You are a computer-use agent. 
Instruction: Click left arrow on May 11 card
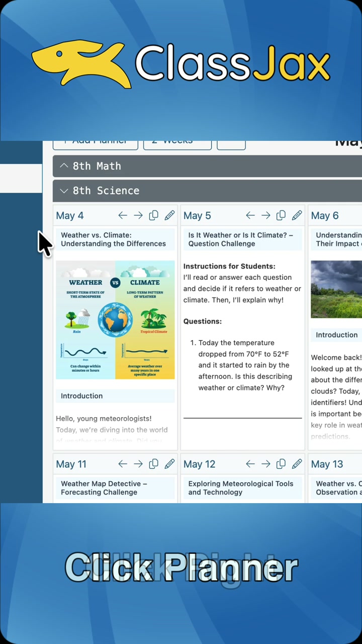pyautogui.click(x=123, y=464)
